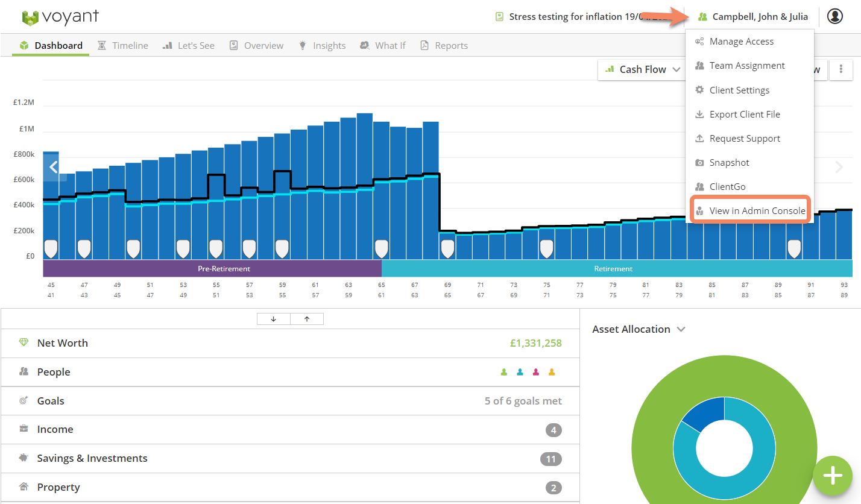
Task: Click the plan document icon beside Stress testing
Action: 499,17
